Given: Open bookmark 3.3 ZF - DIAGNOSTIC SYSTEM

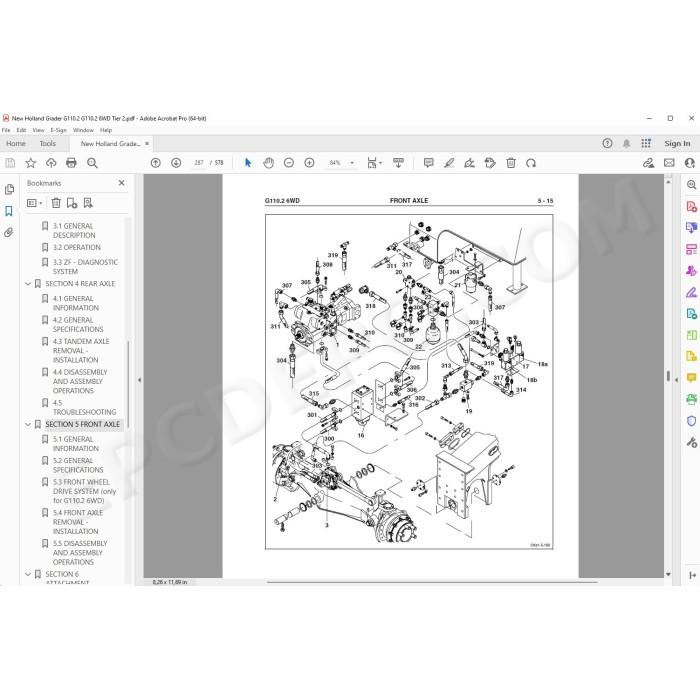Looking at the screenshot, I should (x=85, y=267).
